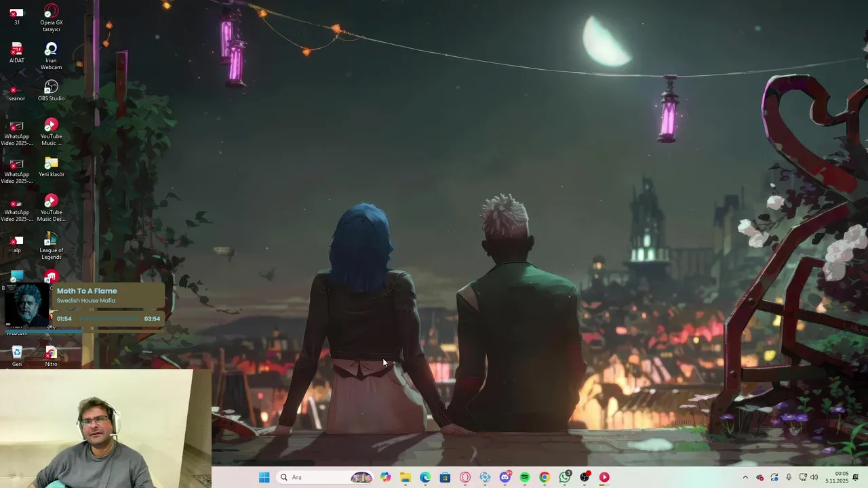Click the webcam overlay video feed
The image size is (868, 488).
[106, 428]
